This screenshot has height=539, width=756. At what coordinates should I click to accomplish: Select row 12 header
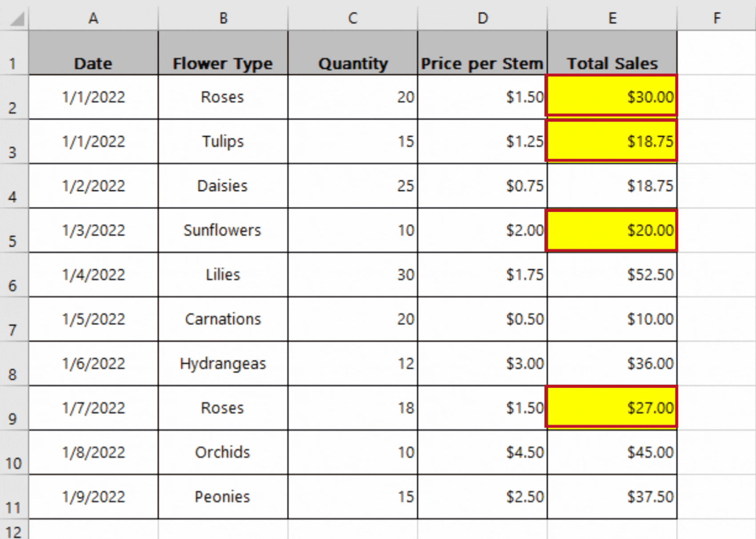click(13, 530)
